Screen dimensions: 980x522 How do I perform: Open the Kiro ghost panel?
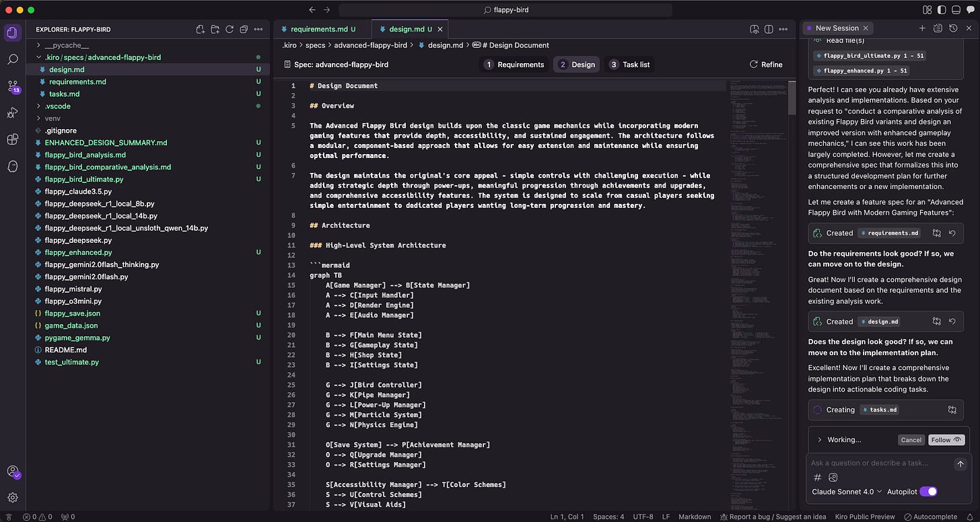12,166
